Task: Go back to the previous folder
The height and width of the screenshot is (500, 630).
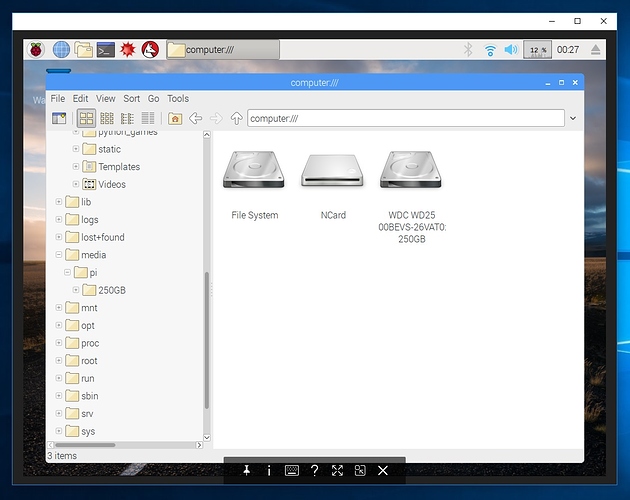Action: [196, 118]
